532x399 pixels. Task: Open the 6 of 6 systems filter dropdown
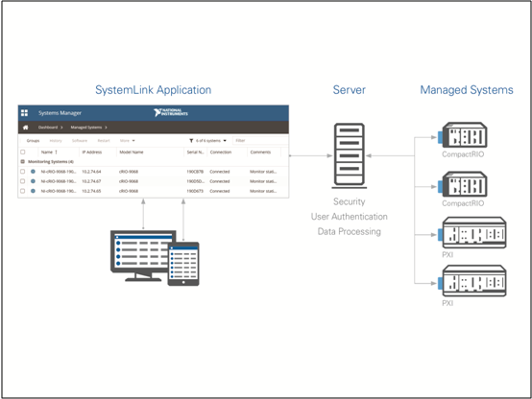pos(210,141)
